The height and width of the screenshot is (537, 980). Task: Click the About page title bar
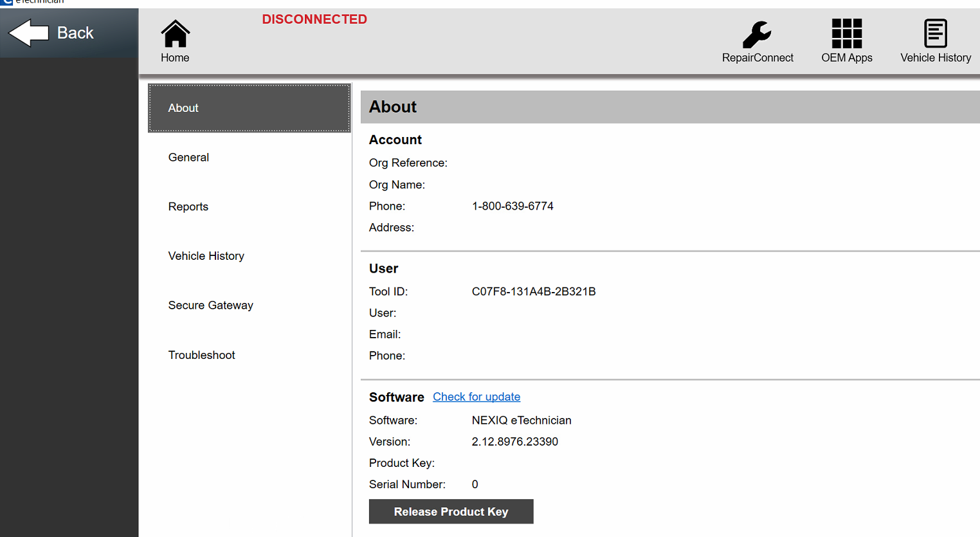pos(670,107)
